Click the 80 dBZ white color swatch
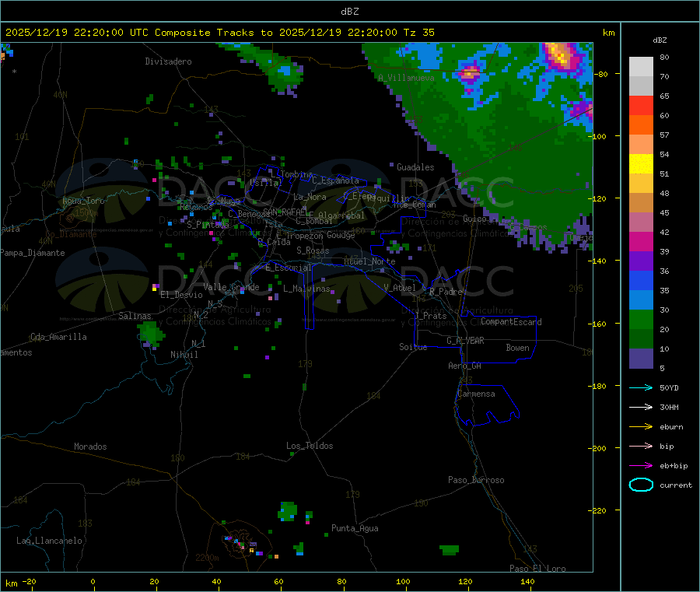Image resolution: width=700 pixels, height=592 pixels. point(641,67)
